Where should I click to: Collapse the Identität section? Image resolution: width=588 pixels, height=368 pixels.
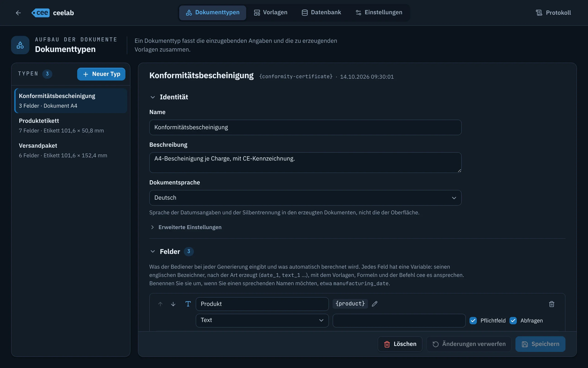tap(153, 97)
